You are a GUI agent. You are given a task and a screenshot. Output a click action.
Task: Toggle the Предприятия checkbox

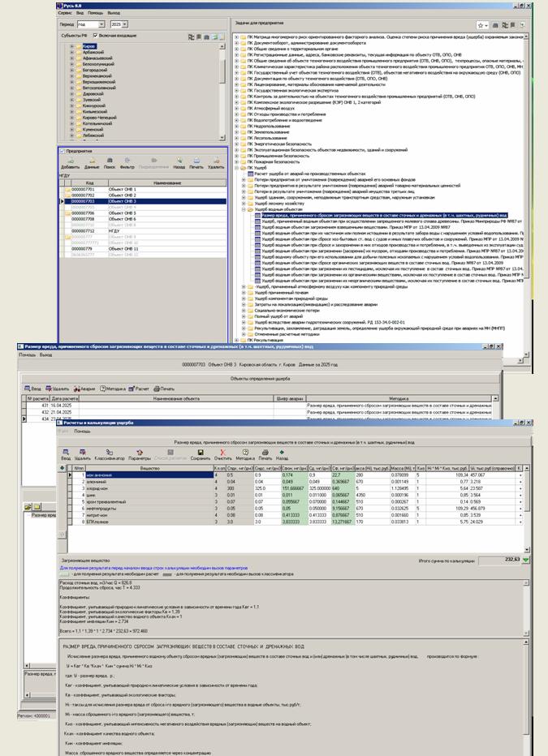pyautogui.click(x=63, y=150)
